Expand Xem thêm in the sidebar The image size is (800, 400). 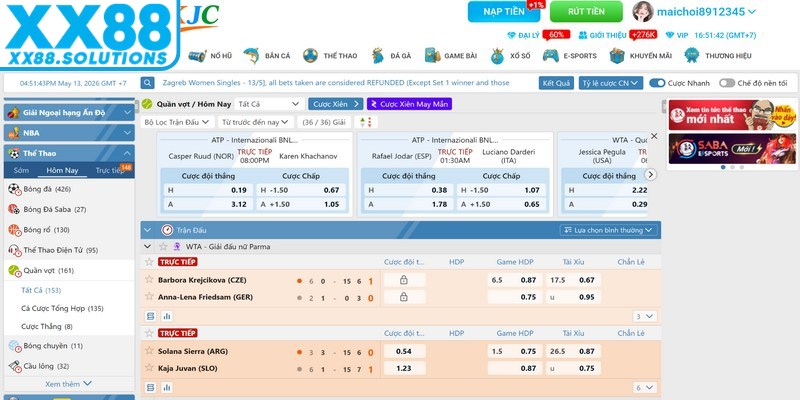pyautogui.click(x=69, y=384)
